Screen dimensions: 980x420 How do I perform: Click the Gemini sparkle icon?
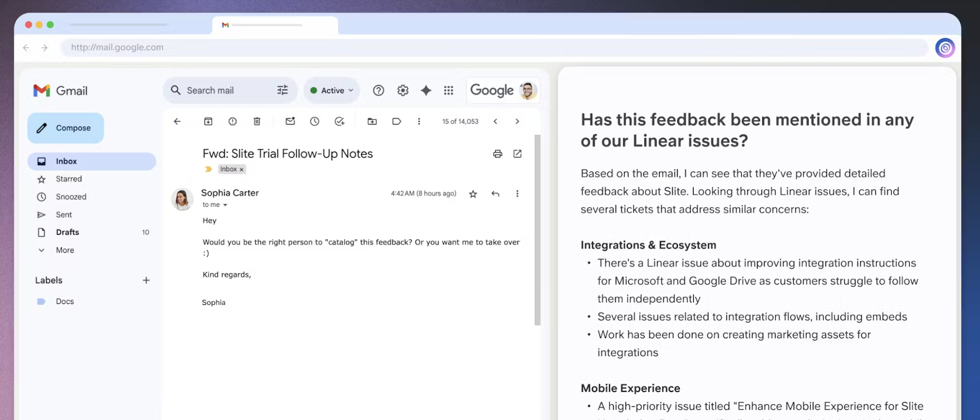426,90
